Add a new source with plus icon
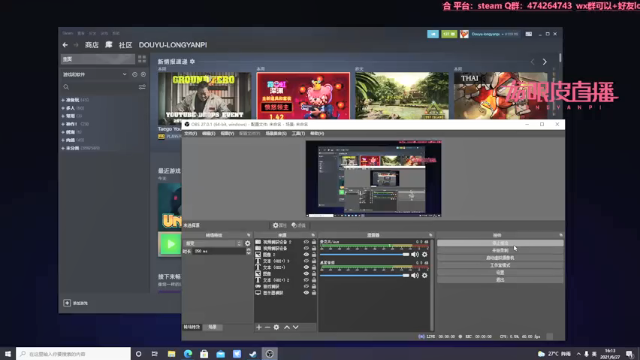This screenshot has height=360, width=640. pos(259,327)
